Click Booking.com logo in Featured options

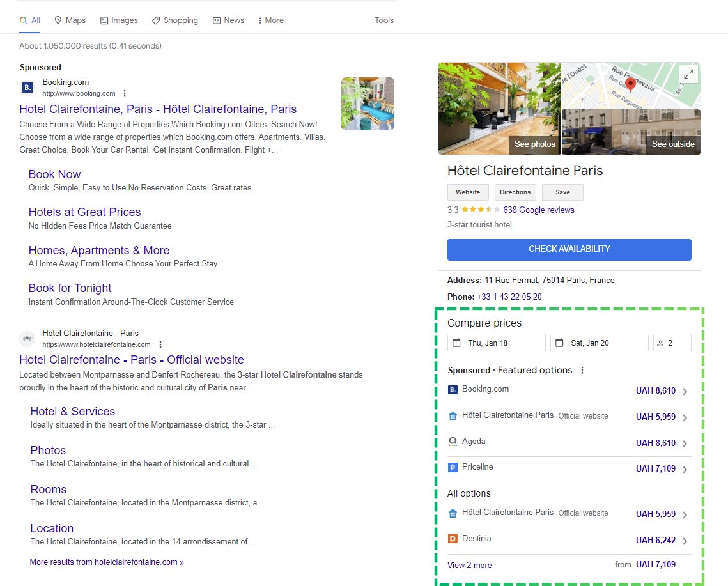[453, 390]
